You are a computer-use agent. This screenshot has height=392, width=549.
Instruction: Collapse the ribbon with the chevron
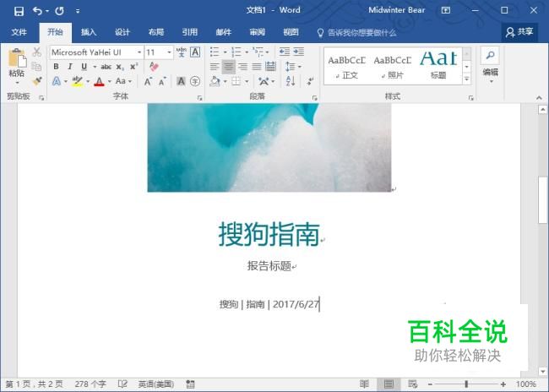coord(539,98)
